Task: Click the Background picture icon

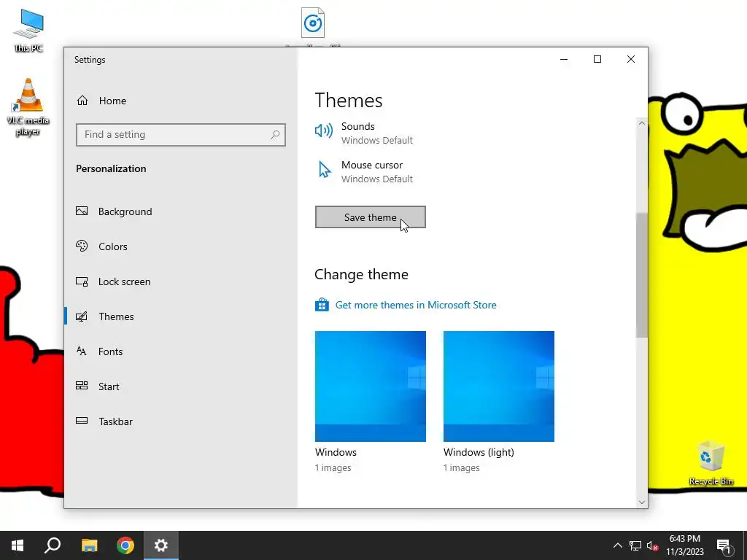Action: click(x=82, y=211)
